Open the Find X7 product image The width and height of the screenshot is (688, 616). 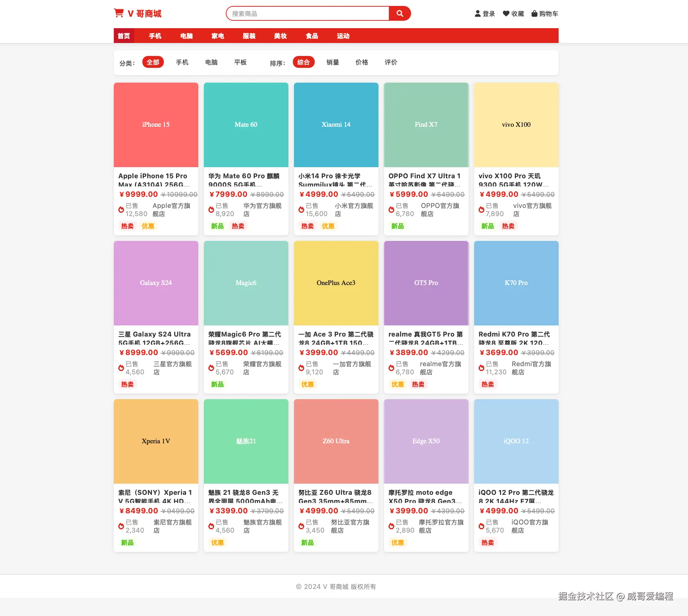[426, 125]
